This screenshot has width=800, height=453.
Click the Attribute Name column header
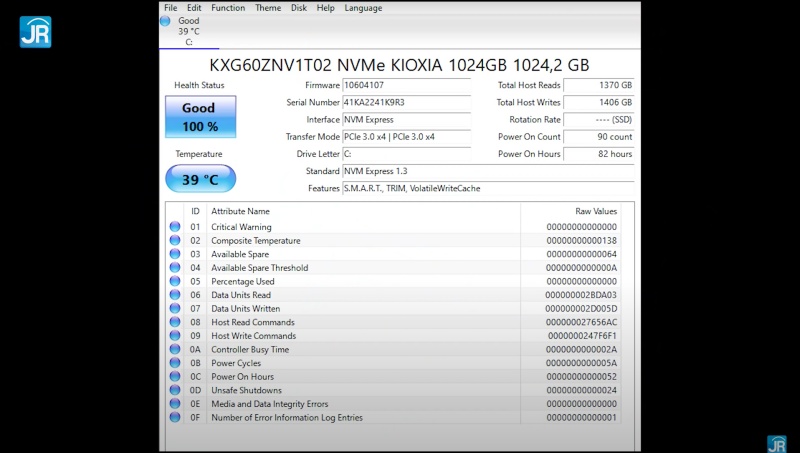(x=240, y=211)
